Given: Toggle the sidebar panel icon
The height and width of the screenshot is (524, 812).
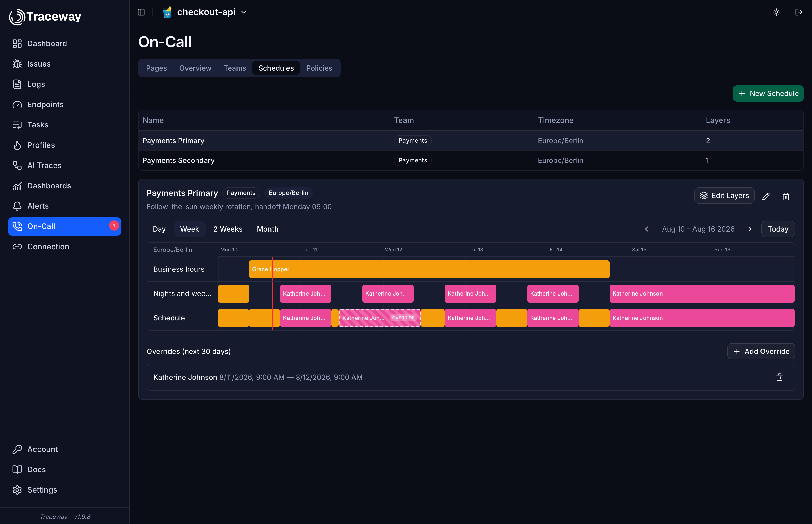Looking at the screenshot, I should (141, 12).
